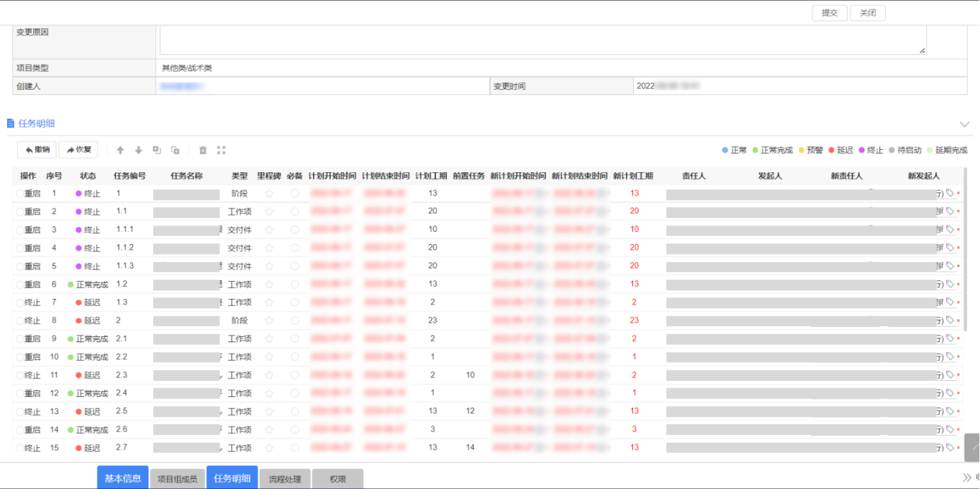Click the 提交 button
Screen dimensions: 980x489
click(829, 13)
